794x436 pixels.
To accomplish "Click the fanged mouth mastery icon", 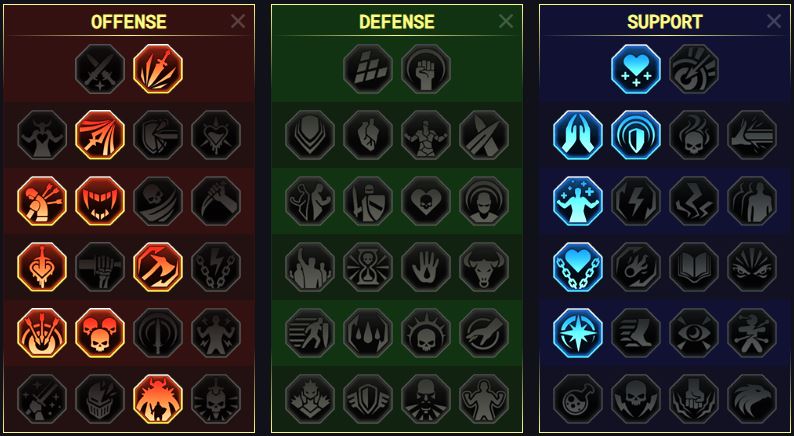I will pyautogui.click(x=100, y=201).
